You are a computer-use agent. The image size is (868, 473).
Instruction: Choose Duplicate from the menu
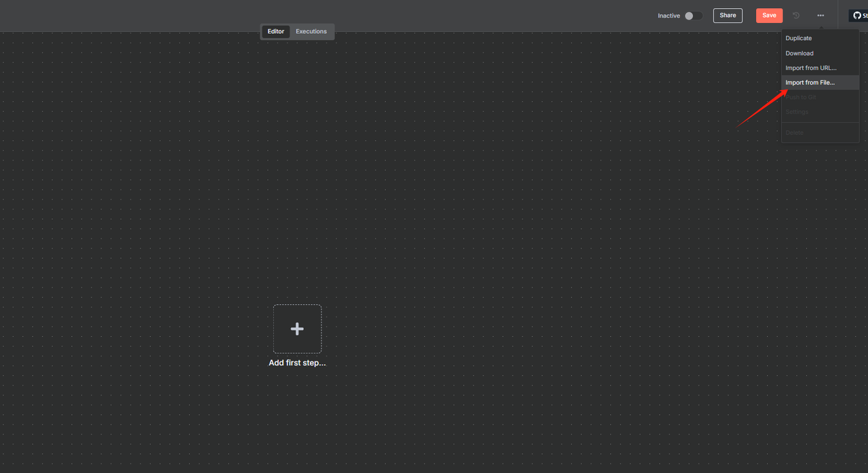[820, 38]
